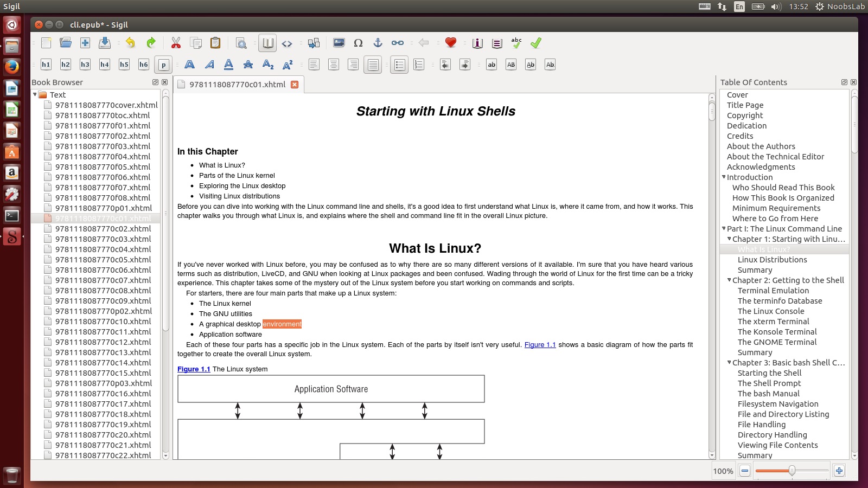The width and height of the screenshot is (868, 488).
Task: Collapse the Text folder in Book Browser
Action: pos(35,94)
